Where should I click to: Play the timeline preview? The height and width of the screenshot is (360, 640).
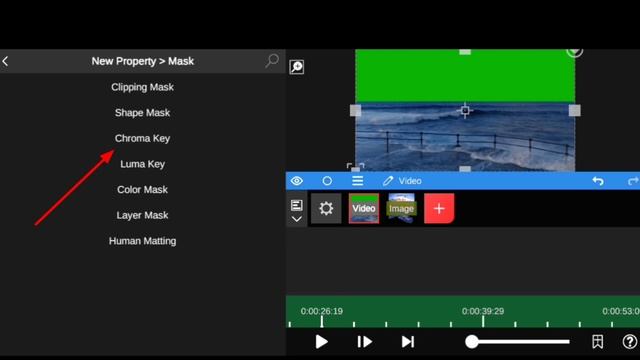point(321,342)
